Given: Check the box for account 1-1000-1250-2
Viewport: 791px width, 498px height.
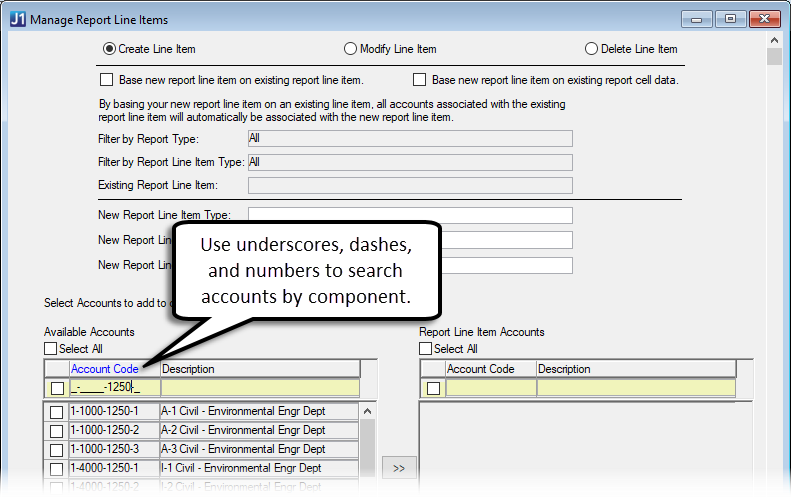Looking at the screenshot, I should pos(56,431).
